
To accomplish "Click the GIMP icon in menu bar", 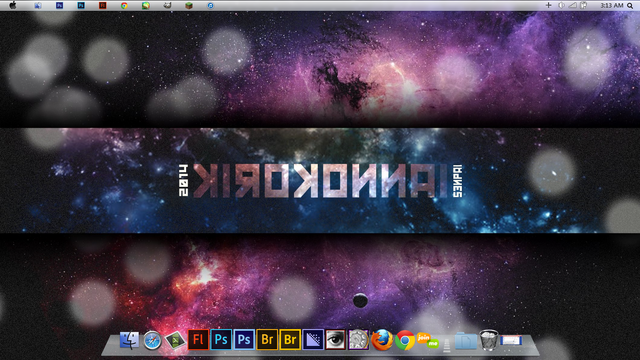I will click(167, 5).
